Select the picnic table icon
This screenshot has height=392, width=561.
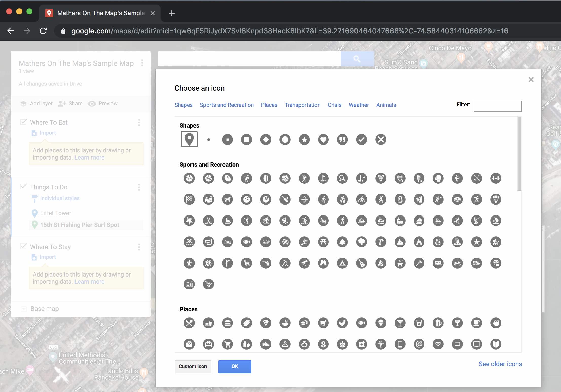coord(323,242)
